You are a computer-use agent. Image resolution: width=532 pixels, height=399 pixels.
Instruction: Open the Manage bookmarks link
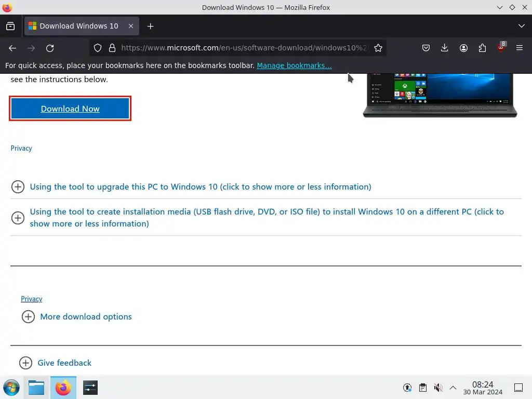tap(294, 65)
